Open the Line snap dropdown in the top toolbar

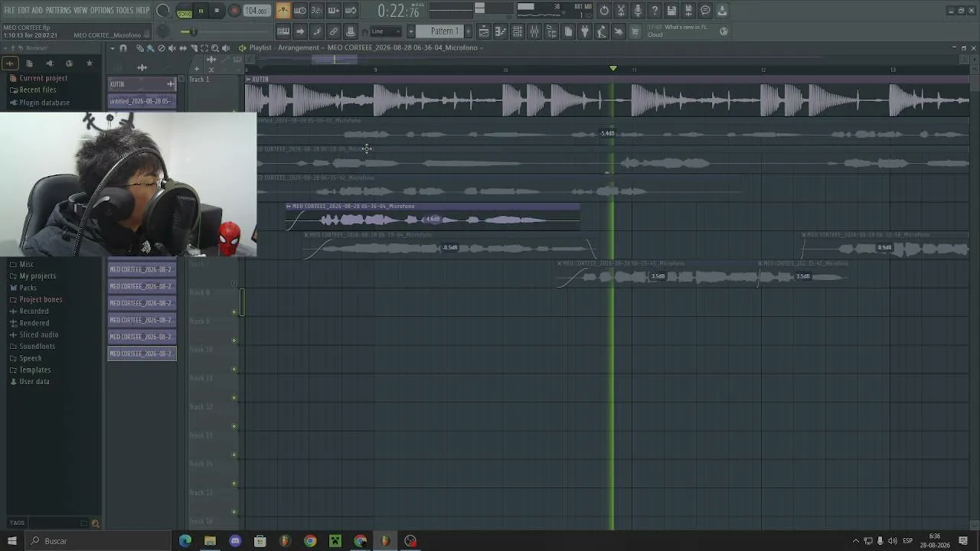pos(385,31)
